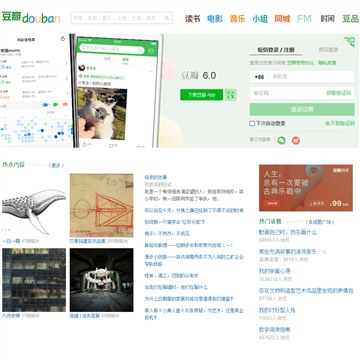Open the topic 我的学画心得
The image size is (360, 360).
(x=275, y=271)
